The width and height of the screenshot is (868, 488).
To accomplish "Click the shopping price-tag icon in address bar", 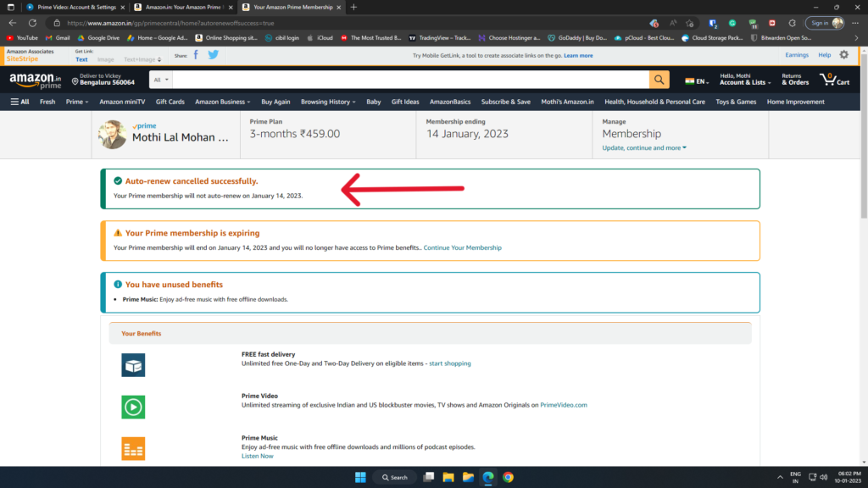I will pos(654,23).
